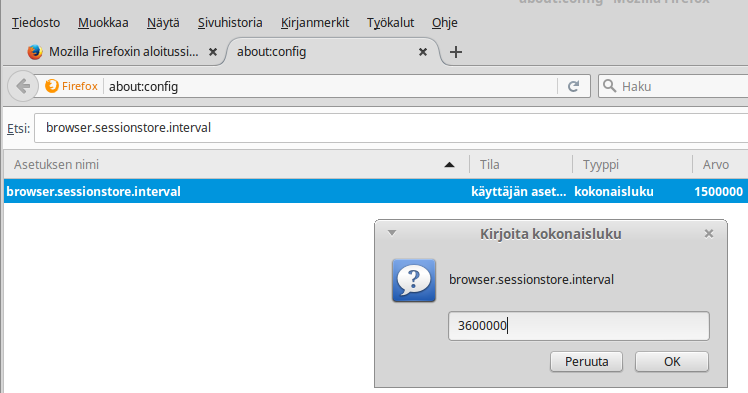Open the dialog window menu triangle
Viewport: 748px width, 393px height.
(x=392, y=233)
